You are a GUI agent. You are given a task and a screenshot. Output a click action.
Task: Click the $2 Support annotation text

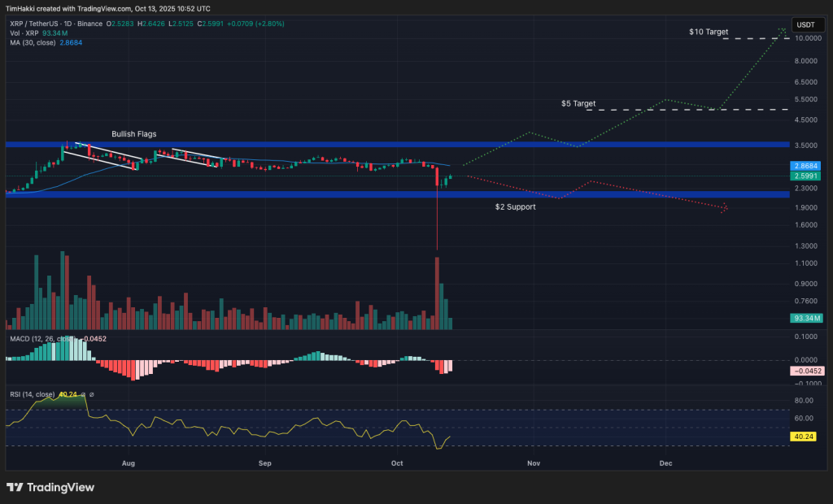point(515,207)
